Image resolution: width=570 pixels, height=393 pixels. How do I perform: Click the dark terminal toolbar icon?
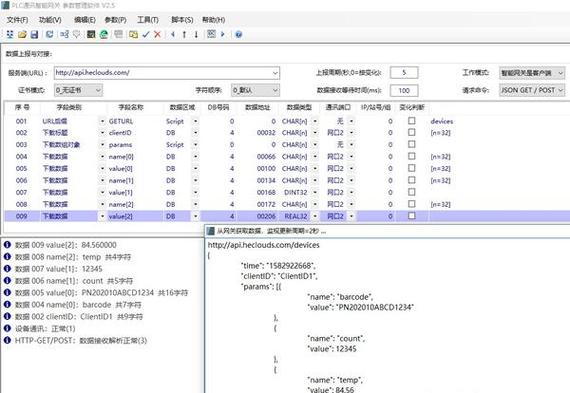[91, 34]
